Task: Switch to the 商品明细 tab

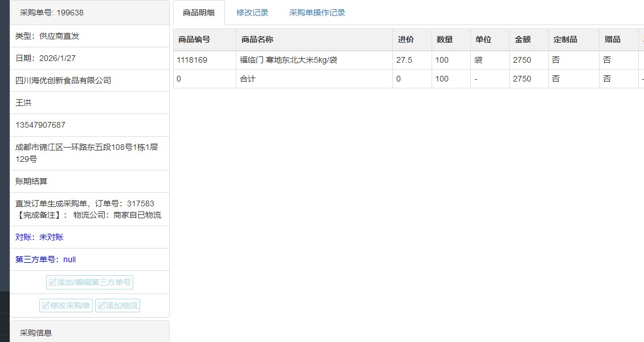Action: pos(199,13)
